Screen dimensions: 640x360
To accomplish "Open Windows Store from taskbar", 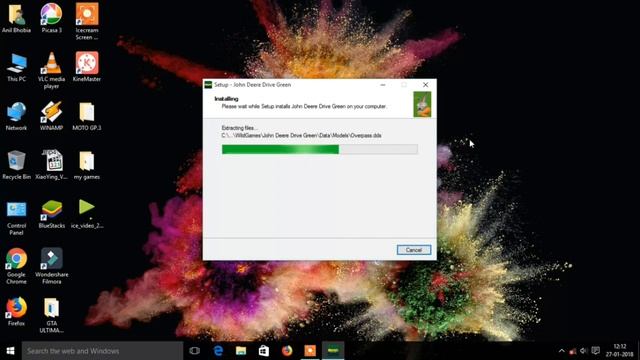I will 264,351.
